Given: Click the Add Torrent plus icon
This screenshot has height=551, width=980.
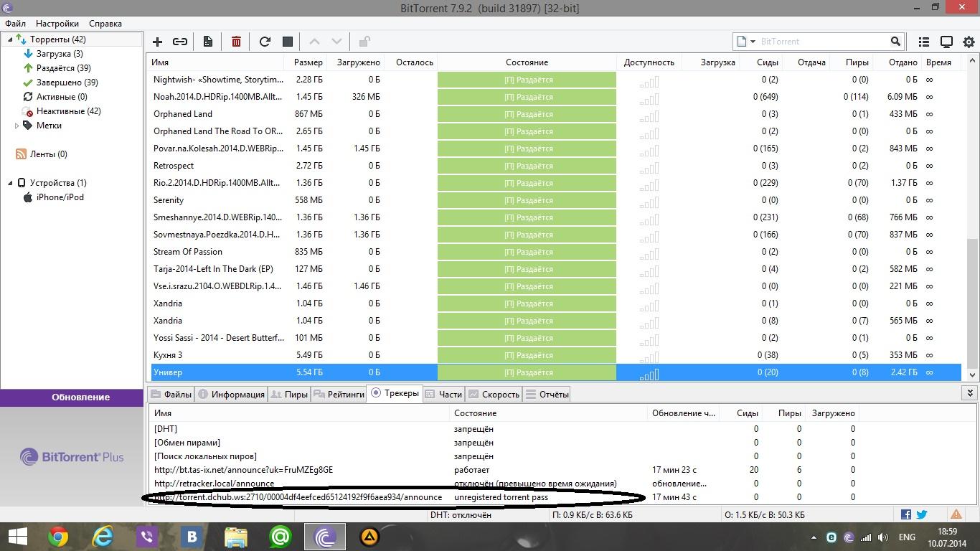Looking at the screenshot, I should [158, 42].
